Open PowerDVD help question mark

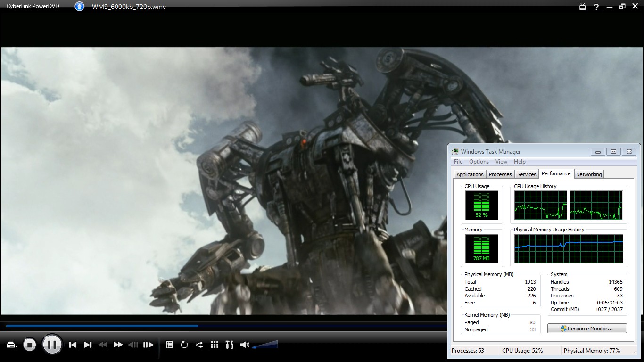click(596, 7)
